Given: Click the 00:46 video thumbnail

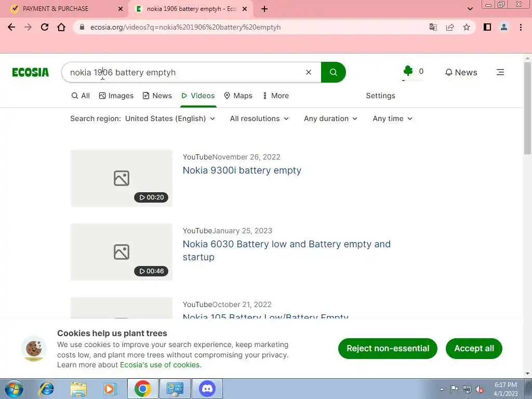Looking at the screenshot, I should coord(122,252).
